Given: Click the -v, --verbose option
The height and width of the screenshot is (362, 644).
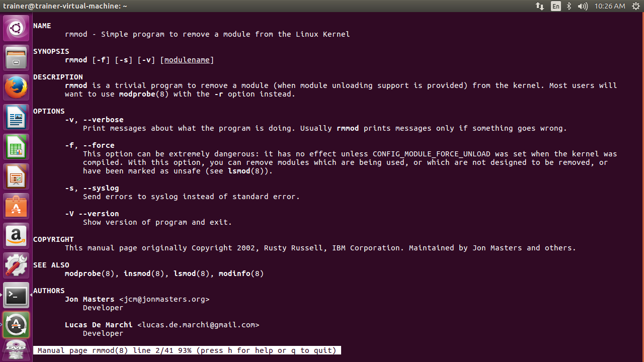Looking at the screenshot, I should coord(94,120).
